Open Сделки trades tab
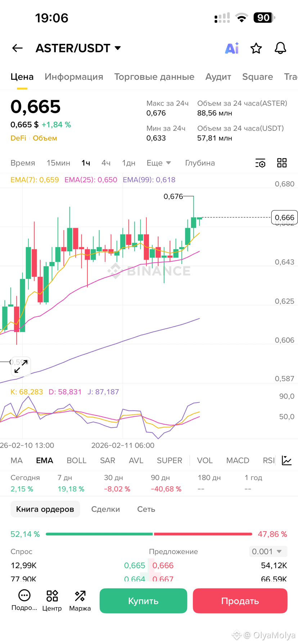Image resolution: width=298 pixels, height=644 pixels. coord(105,509)
